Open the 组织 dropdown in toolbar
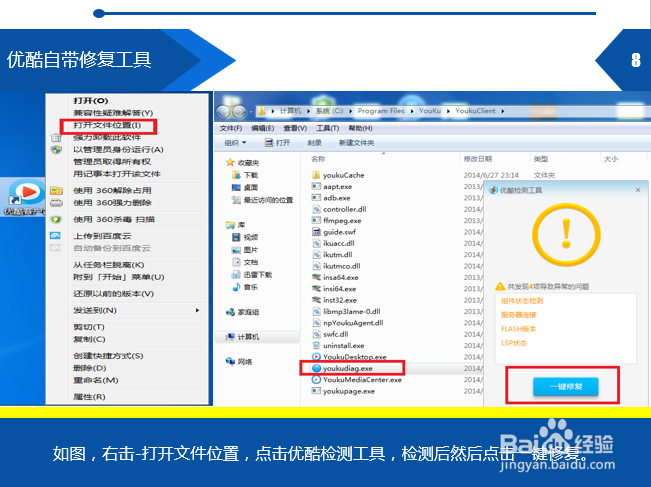Screen dimensions: 651x487 (x=235, y=142)
